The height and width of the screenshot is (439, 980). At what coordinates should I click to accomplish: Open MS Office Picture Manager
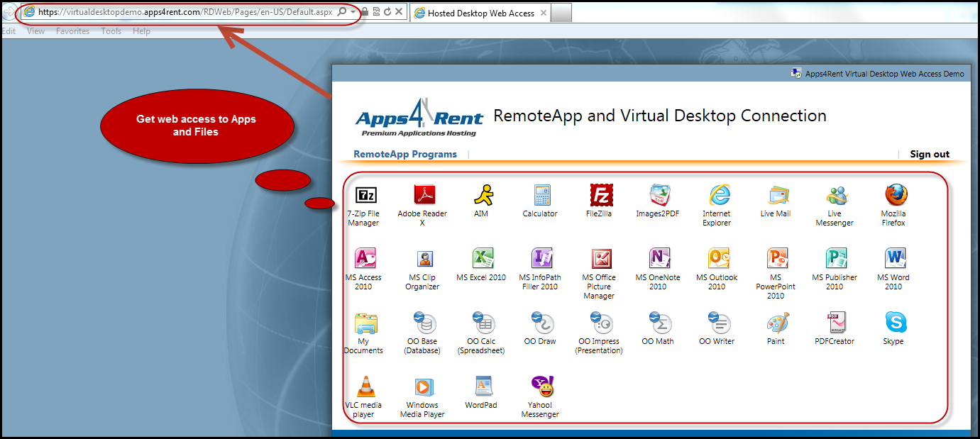pyautogui.click(x=601, y=259)
